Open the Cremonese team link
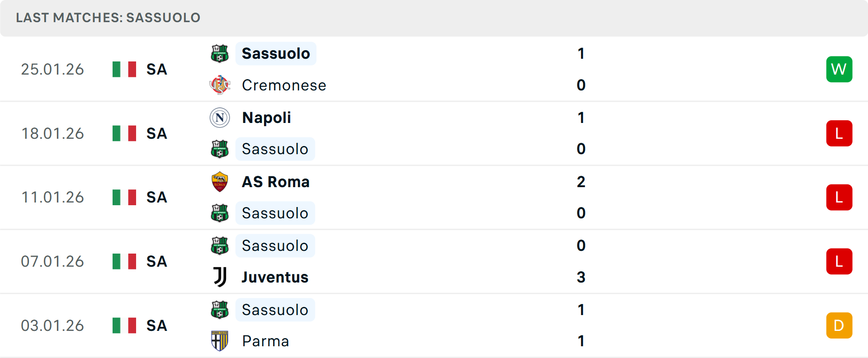 click(284, 85)
